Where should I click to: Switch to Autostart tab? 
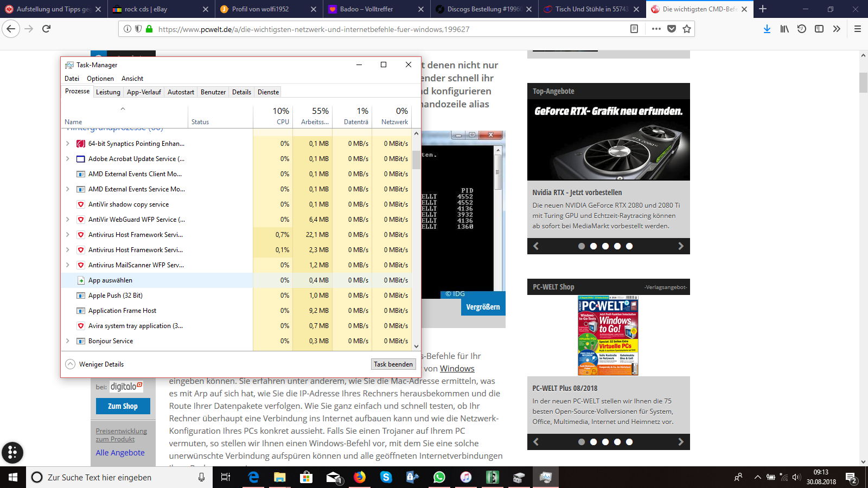tap(181, 92)
